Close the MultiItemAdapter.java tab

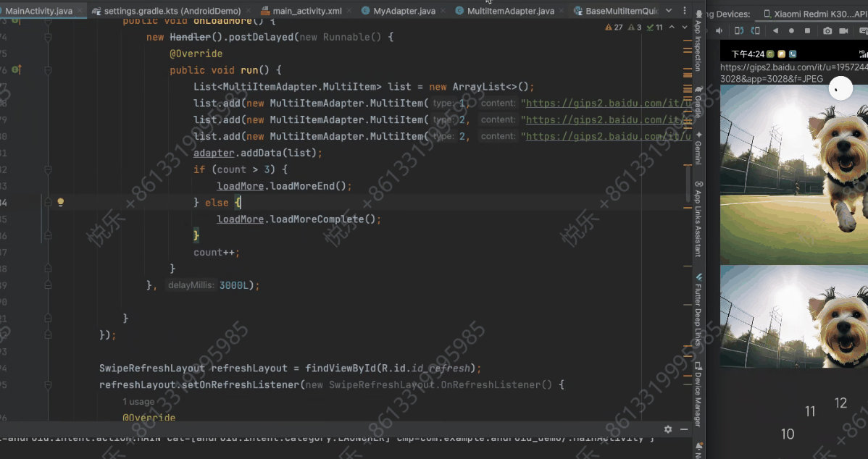562,11
